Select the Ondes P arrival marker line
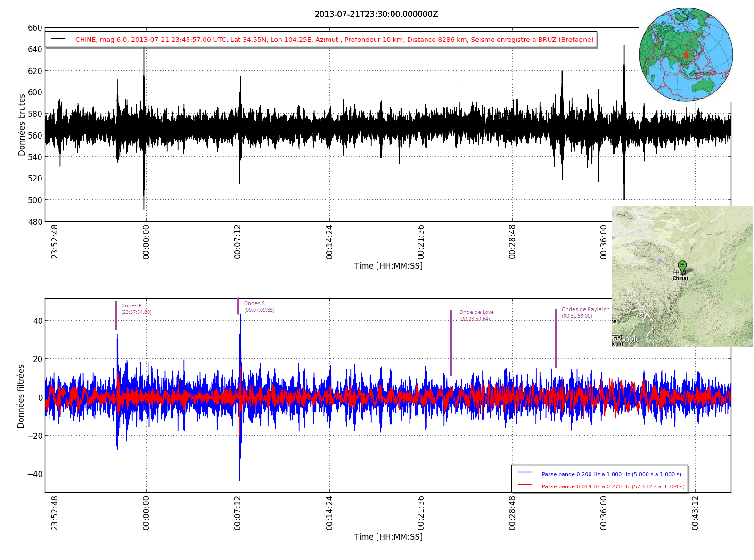Image resolution: width=754 pixels, height=560 pixels. [x=116, y=316]
